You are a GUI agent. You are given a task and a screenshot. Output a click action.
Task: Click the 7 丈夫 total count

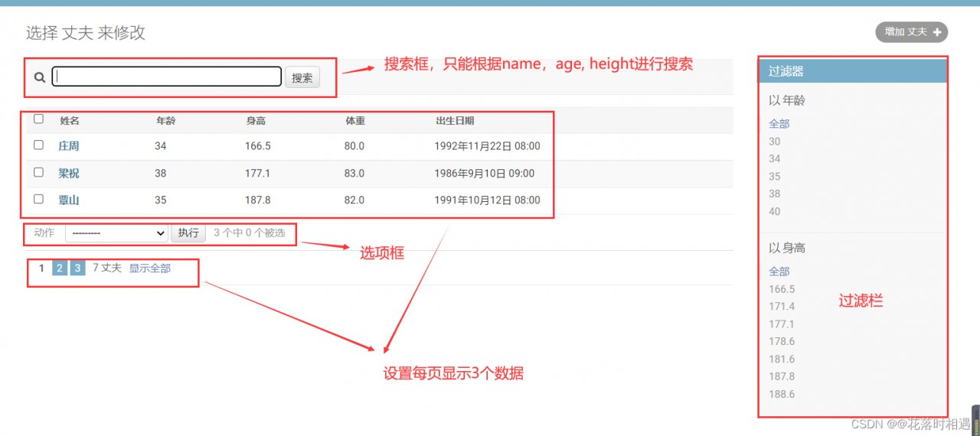tap(107, 268)
